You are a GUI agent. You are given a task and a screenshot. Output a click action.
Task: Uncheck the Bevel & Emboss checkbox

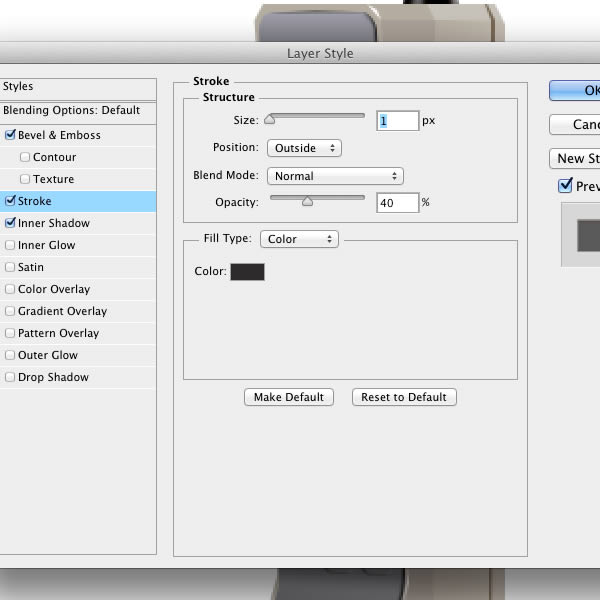pos(10,135)
